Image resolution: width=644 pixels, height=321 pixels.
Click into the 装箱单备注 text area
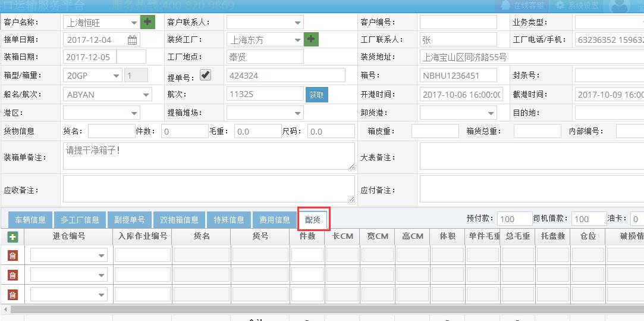point(208,156)
